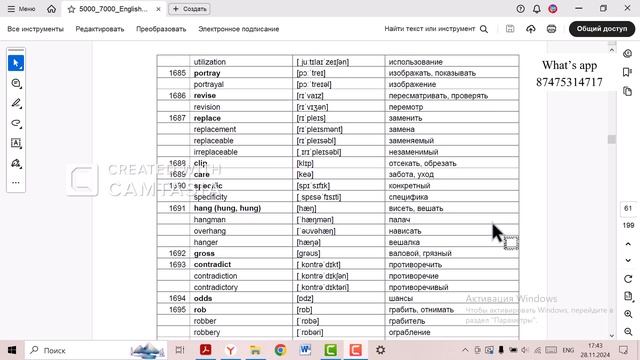Open Все инструменты menu

click(36, 29)
